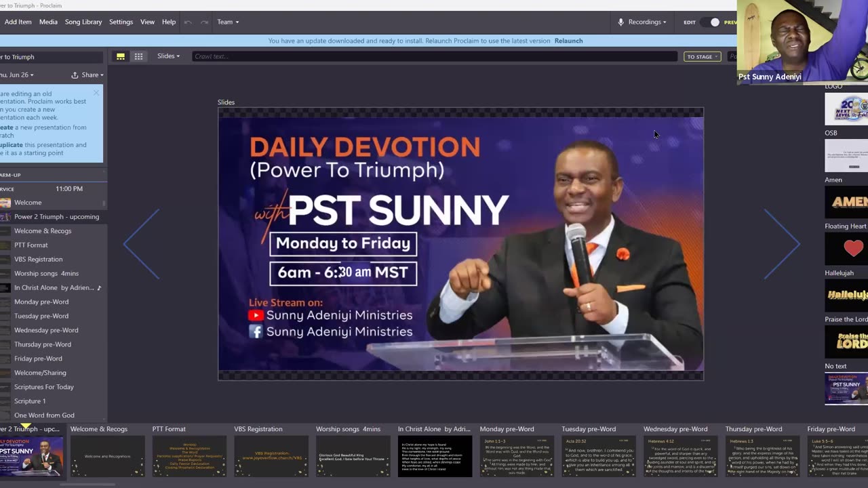Open the Song Library menu
This screenshot has width=868, height=488.
83,22
